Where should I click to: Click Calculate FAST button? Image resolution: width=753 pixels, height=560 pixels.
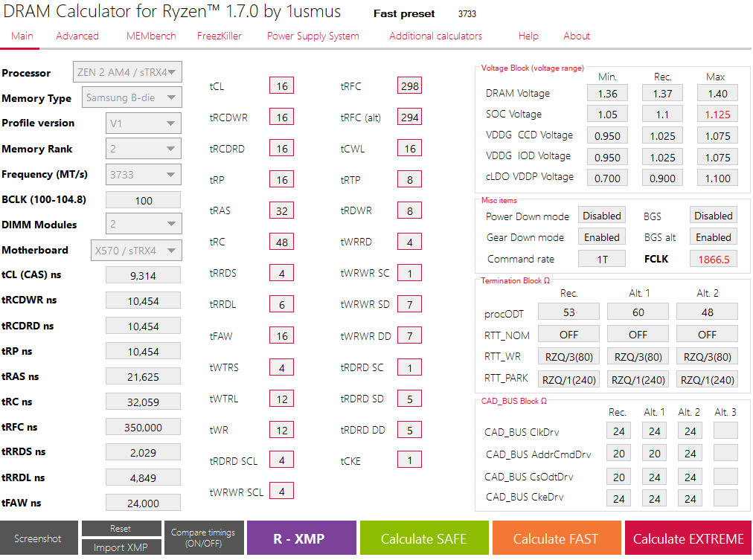click(556, 538)
